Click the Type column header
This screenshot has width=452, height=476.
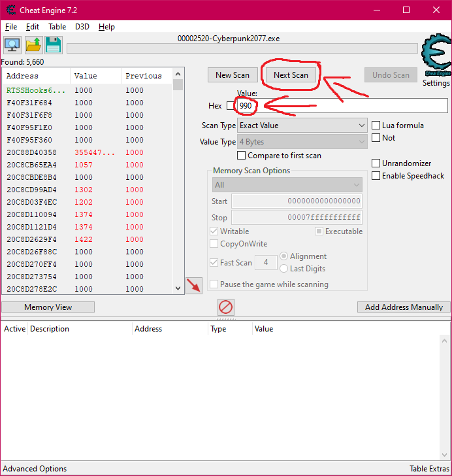(x=230, y=329)
